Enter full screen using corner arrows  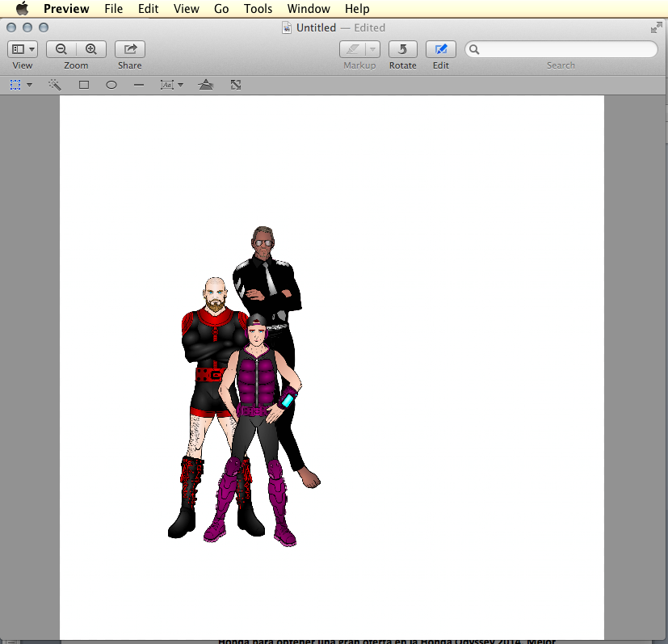(656, 27)
